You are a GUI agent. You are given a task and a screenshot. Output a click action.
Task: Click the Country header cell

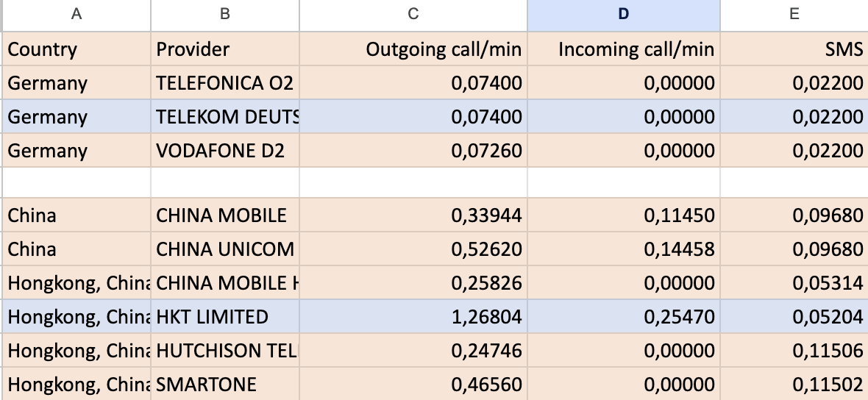pyautogui.click(x=77, y=49)
